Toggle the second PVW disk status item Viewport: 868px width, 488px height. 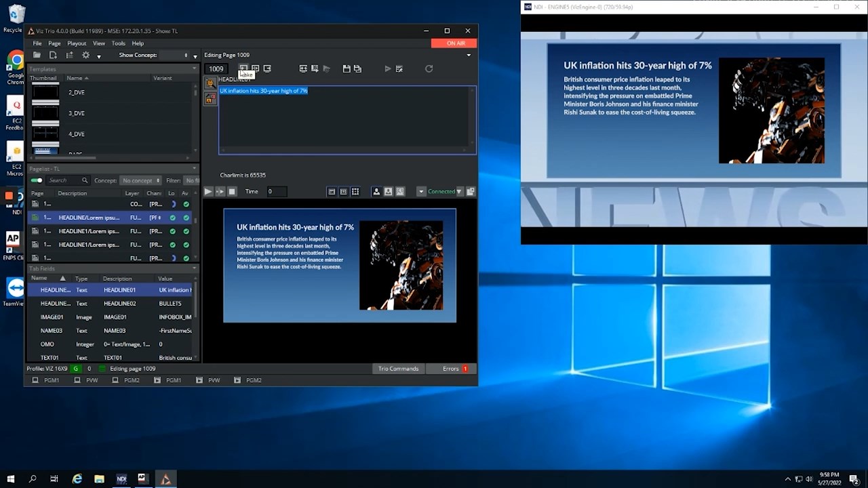(x=208, y=380)
